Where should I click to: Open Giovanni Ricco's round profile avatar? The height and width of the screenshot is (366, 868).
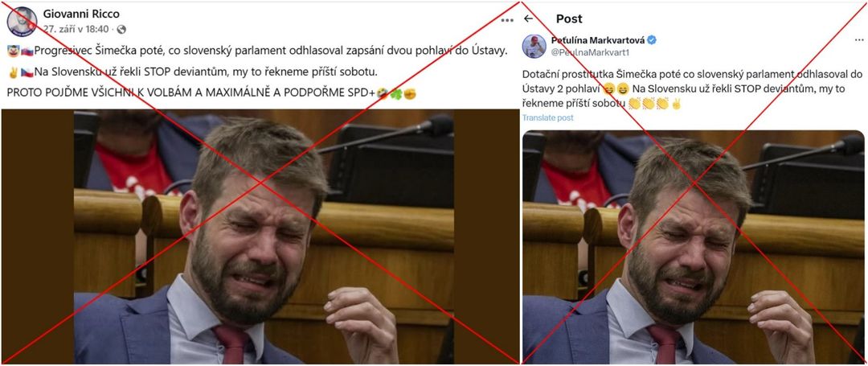[22, 22]
